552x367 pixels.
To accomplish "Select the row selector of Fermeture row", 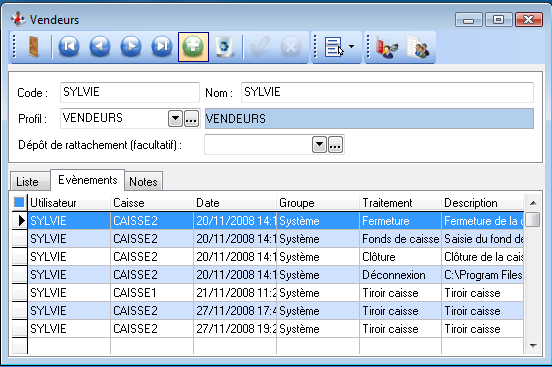I will 20,220.
